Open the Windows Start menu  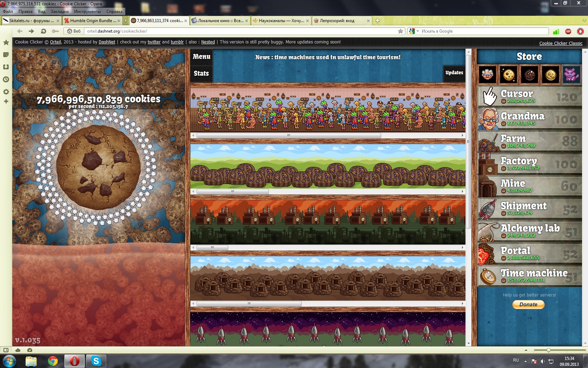pos(9,361)
